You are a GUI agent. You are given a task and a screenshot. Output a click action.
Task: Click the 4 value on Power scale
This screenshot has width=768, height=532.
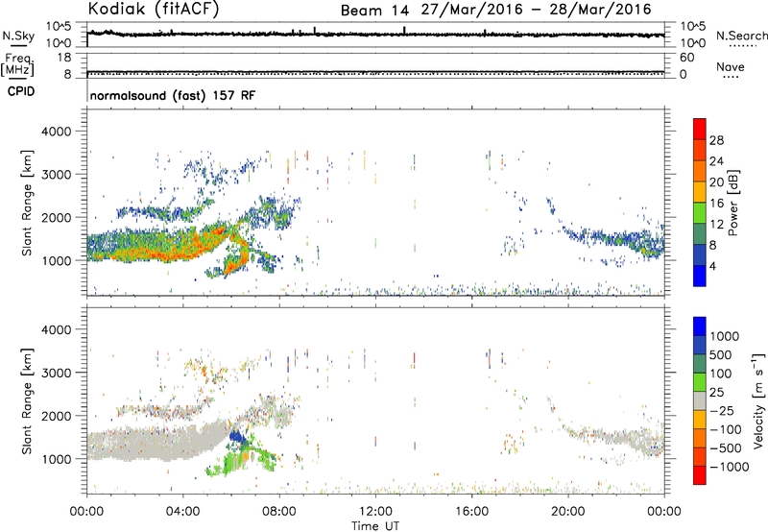tap(712, 266)
